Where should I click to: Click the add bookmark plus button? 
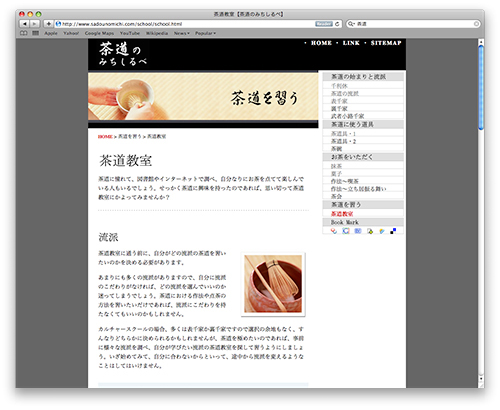pos(49,24)
